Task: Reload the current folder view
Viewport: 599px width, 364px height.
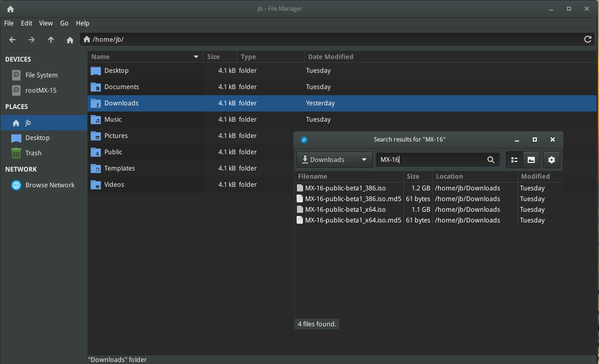Action: (588, 39)
